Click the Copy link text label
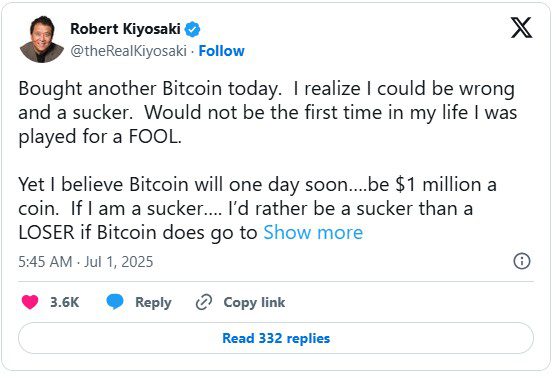Image resolution: width=556 pixels, height=378 pixels. pos(254,302)
